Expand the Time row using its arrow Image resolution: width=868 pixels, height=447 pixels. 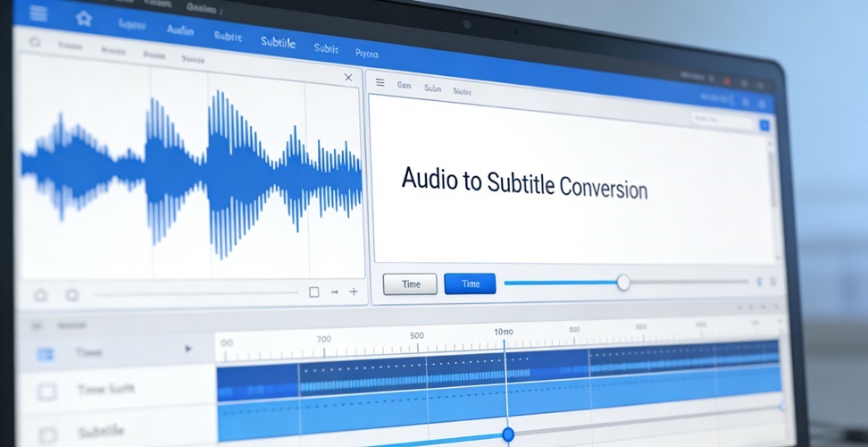click(188, 349)
